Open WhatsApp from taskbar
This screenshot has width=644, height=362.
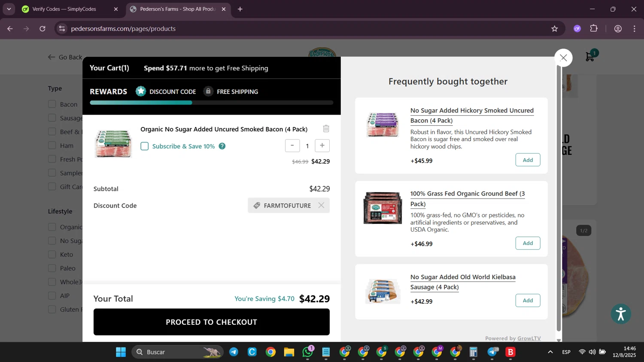pos(308,352)
